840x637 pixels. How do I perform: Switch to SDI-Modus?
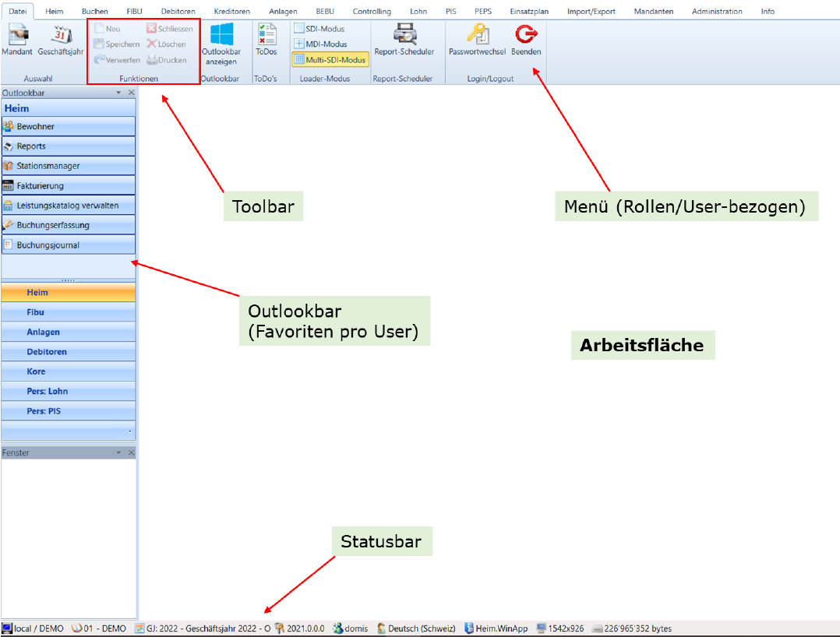click(x=319, y=29)
